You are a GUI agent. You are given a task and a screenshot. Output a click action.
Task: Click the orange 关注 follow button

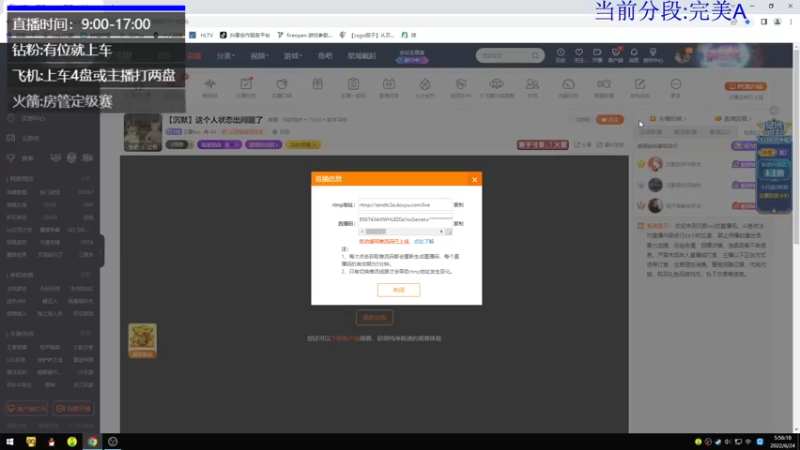(x=610, y=120)
